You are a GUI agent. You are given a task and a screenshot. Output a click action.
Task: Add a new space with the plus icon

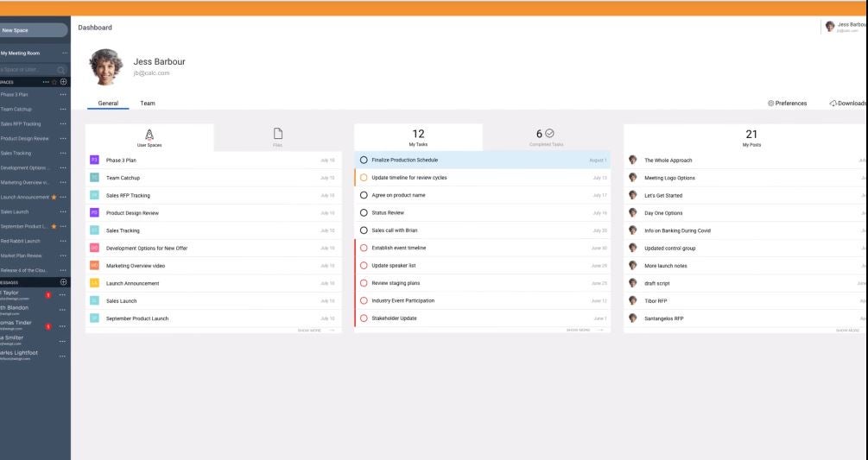(63, 81)
